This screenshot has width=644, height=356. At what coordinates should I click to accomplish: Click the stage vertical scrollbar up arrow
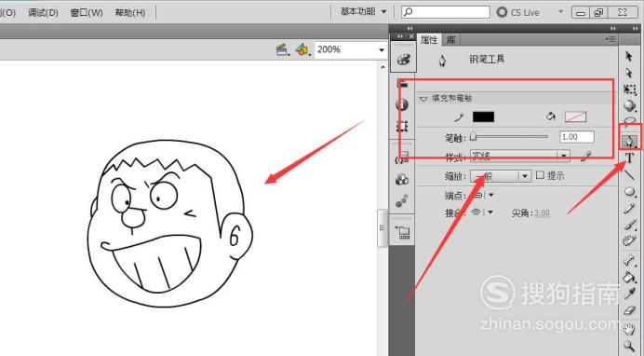[382, 66]
